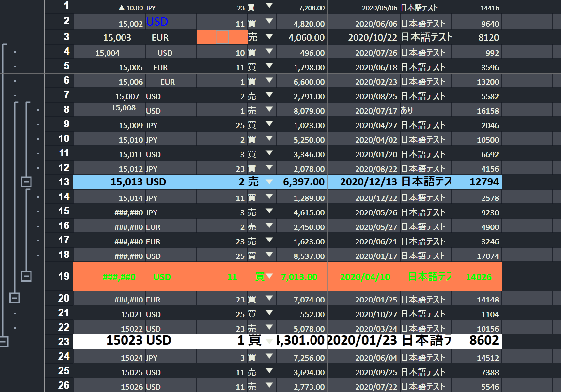Click the up-triangle indicator in row 1
This screenshot has height=392, width=561.
122,8
